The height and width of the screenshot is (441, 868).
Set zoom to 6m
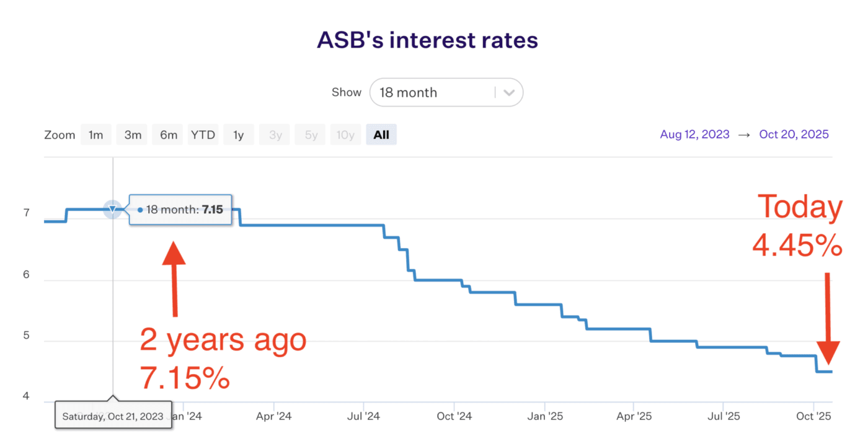[168, 135]
